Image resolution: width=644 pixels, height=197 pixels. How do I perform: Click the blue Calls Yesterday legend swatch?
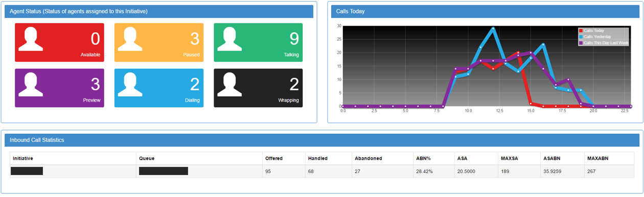[x=581, y=37]
